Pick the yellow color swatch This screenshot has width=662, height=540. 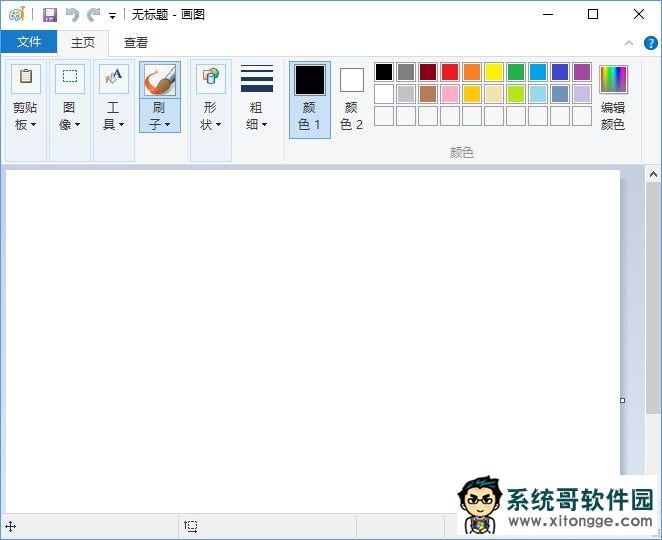click(494, 72)
